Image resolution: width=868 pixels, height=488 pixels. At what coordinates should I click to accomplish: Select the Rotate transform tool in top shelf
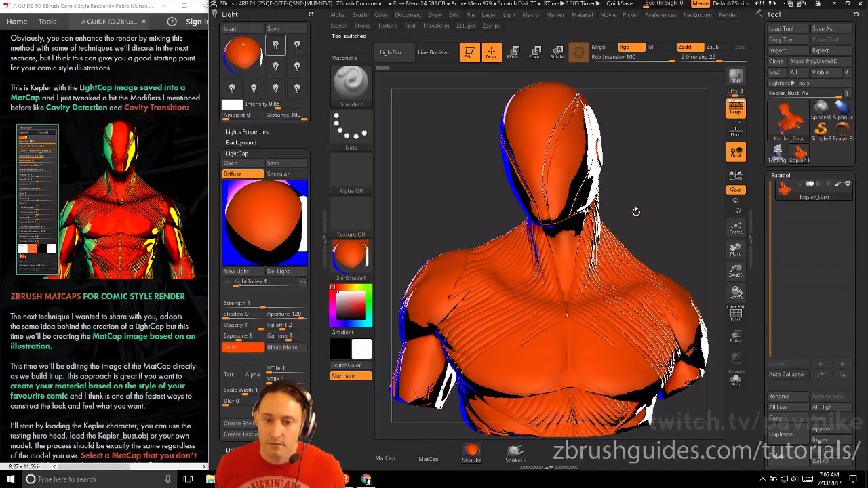pos(557,52)
